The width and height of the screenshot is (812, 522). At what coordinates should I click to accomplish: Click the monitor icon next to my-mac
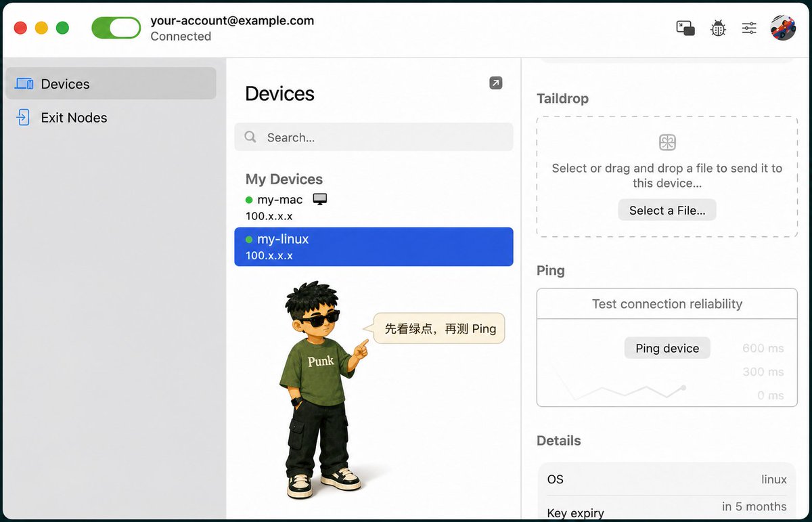(x=320, y=199)
